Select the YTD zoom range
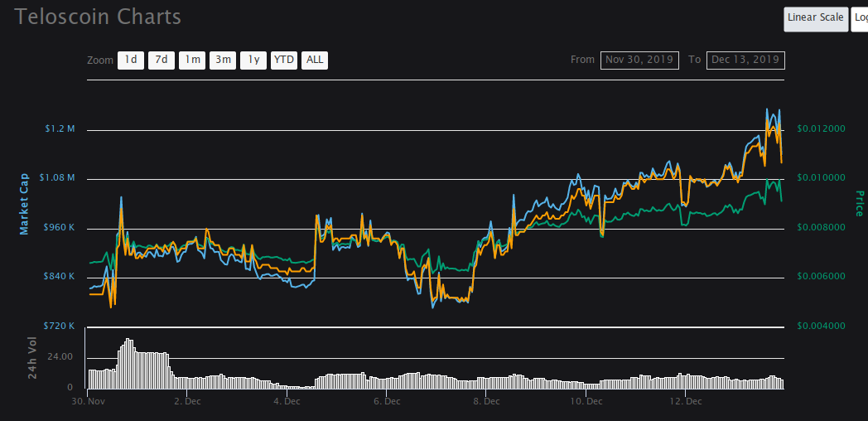The height and width of the screenshot is (421, 868). coord(284,60)
